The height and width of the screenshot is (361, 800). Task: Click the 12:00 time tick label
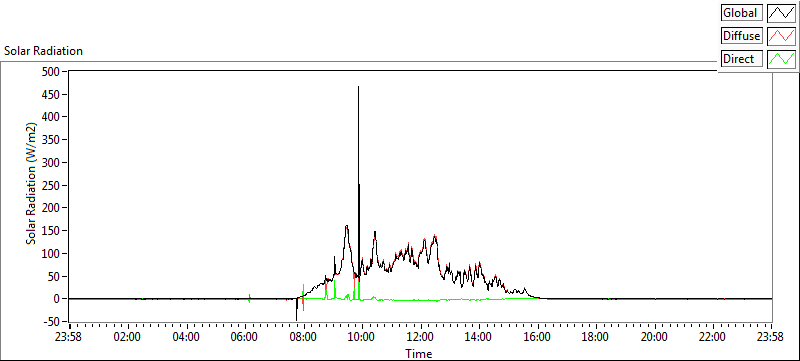click(421, 337)
